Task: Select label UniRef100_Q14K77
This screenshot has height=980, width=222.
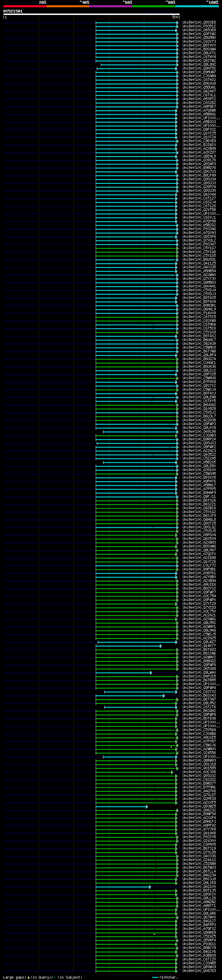Action: pos(199,646)
